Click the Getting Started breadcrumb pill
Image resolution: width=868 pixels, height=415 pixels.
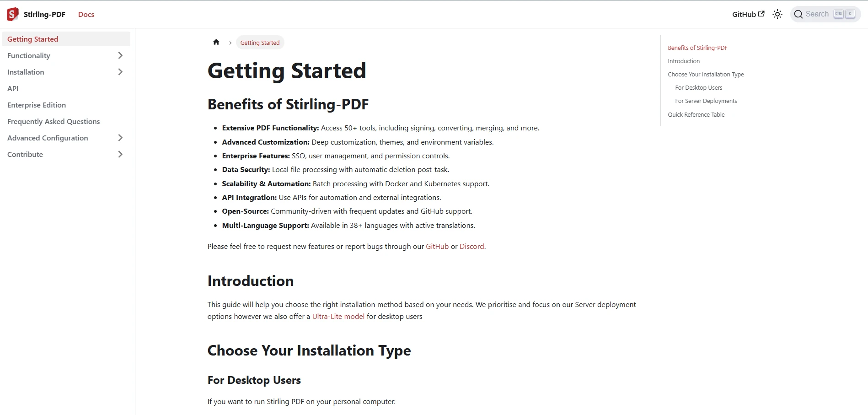point(260,43)
